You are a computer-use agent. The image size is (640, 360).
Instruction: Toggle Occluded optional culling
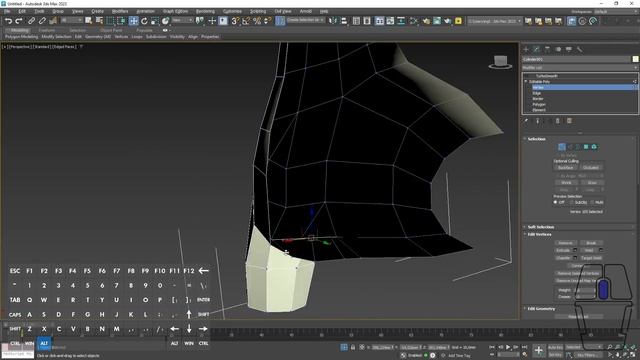coord(591,168)
